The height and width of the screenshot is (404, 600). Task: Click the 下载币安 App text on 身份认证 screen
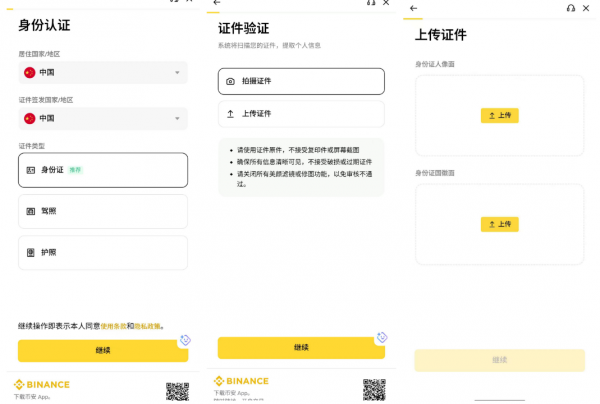pos(32,397)
